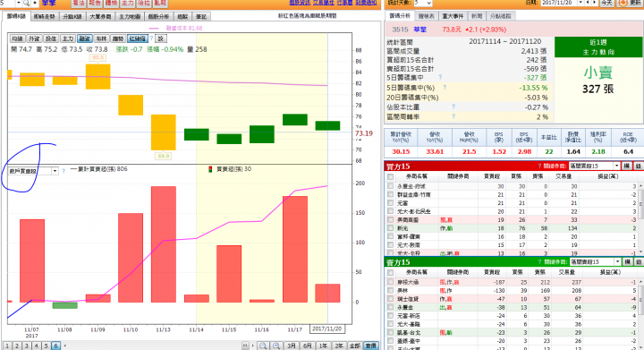Click the magnifier search icon in top bar
The image size is (644, 350).
[x=26, y=3]
